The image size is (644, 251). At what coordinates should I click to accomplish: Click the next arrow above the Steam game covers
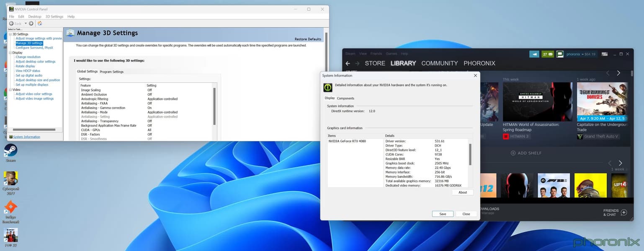(620, 163)
